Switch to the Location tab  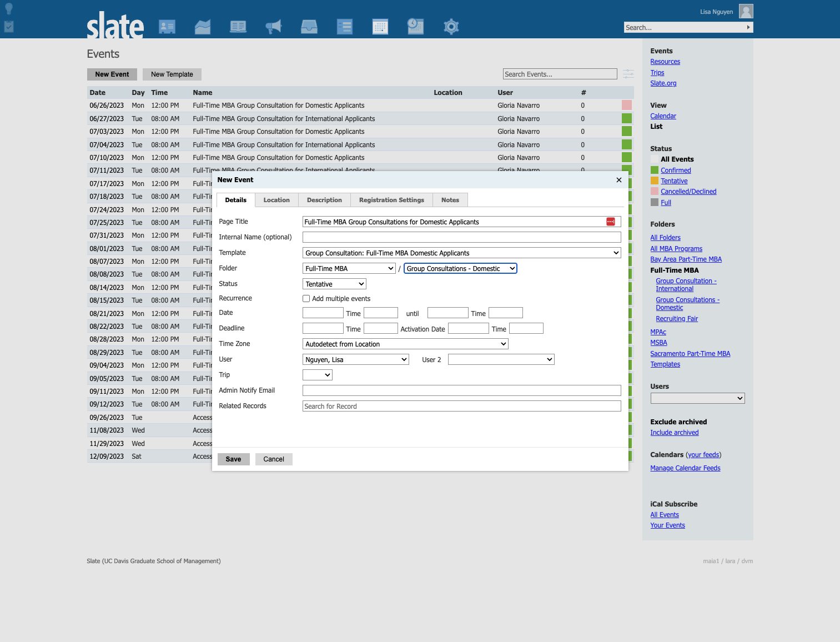tap(276, 200)
